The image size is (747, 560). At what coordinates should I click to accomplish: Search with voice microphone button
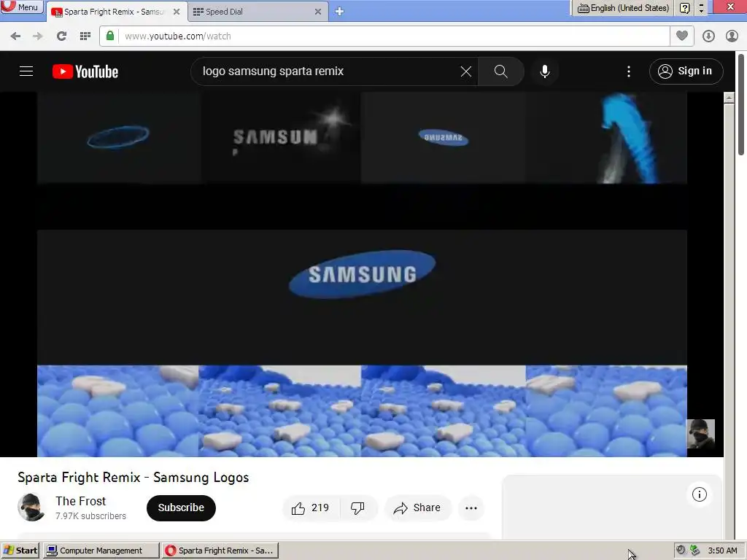[544, 71]
